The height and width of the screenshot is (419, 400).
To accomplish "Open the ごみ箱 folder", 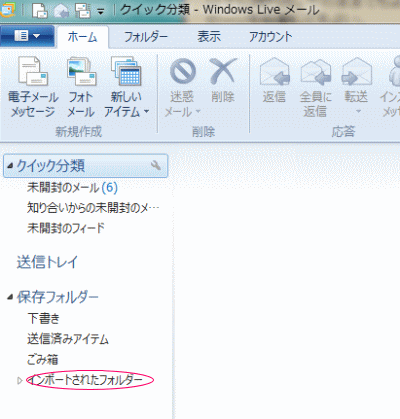I will pos(43,360).
